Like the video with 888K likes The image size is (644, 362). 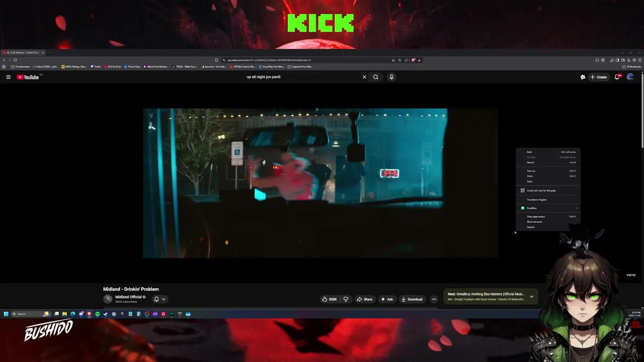click(330, 299)
